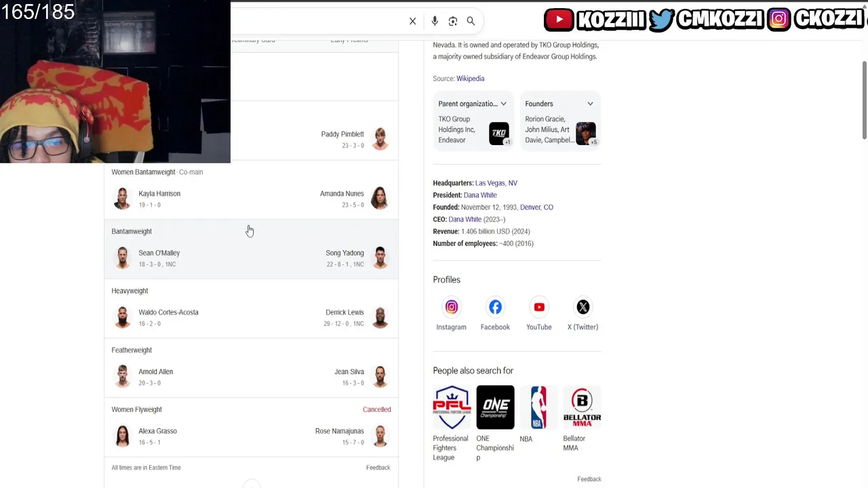This screenshot has width=868, height=488.
Task: Select the Waldo Cortes-Acosta fighter name
Action: (168, 312)
